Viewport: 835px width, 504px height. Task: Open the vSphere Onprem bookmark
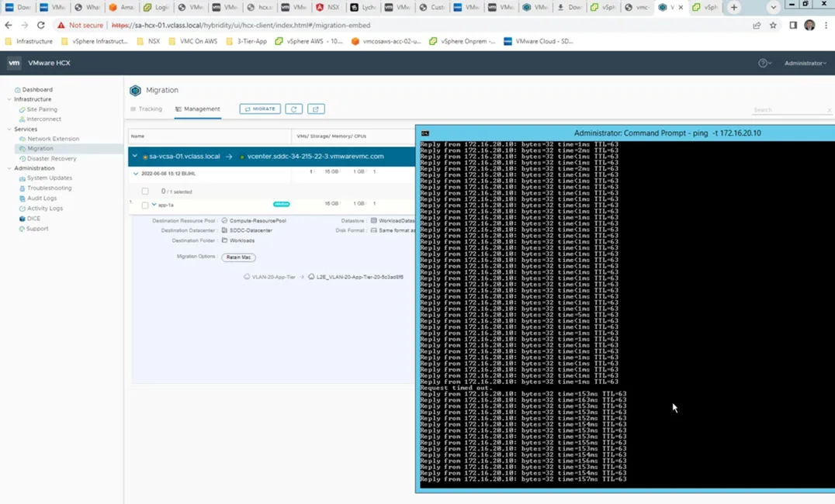(x=462, y=41)
